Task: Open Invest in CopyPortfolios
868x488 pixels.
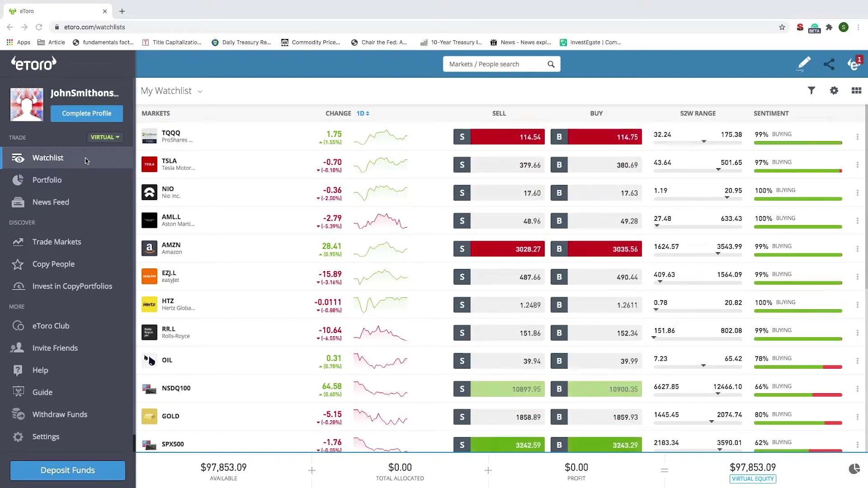Action: pyautogui.click(x=66, y=286)
